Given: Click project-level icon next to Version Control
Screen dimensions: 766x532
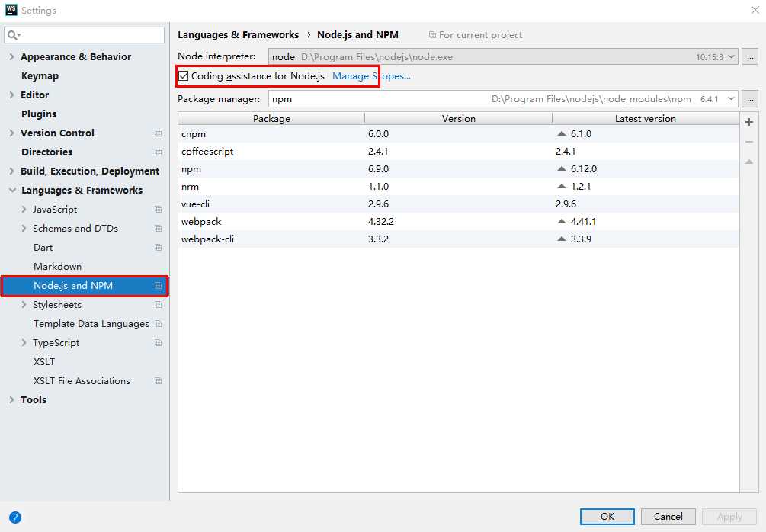Looking at the screenshot, I should (x=158, y=133).
